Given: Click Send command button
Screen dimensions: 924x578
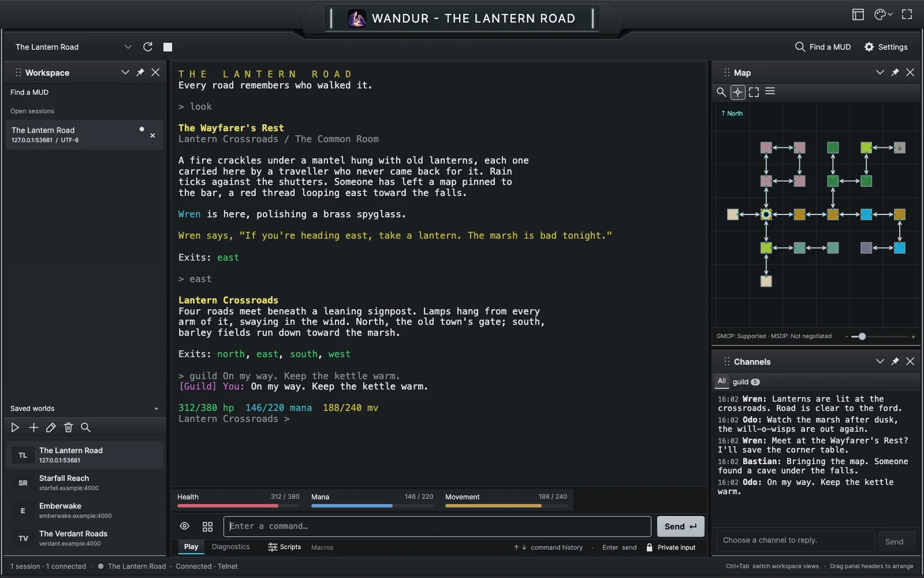Looking at the screenshot, I should pos(680,527).
